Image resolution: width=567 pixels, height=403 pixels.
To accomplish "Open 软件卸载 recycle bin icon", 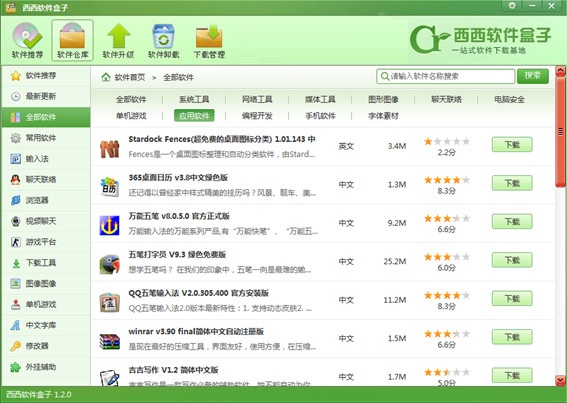I will point(163,40).
